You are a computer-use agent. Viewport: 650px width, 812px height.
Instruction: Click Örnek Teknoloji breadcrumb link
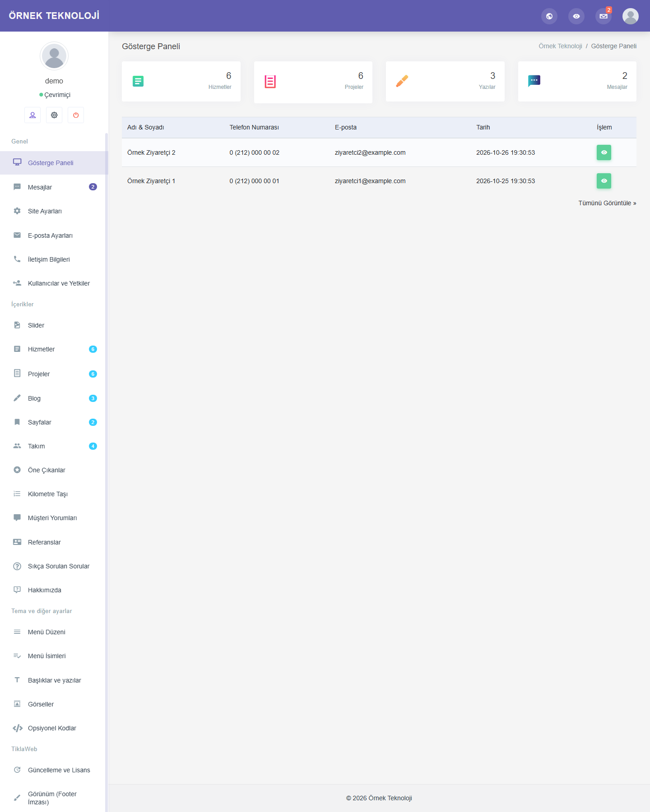click(560, 46)
